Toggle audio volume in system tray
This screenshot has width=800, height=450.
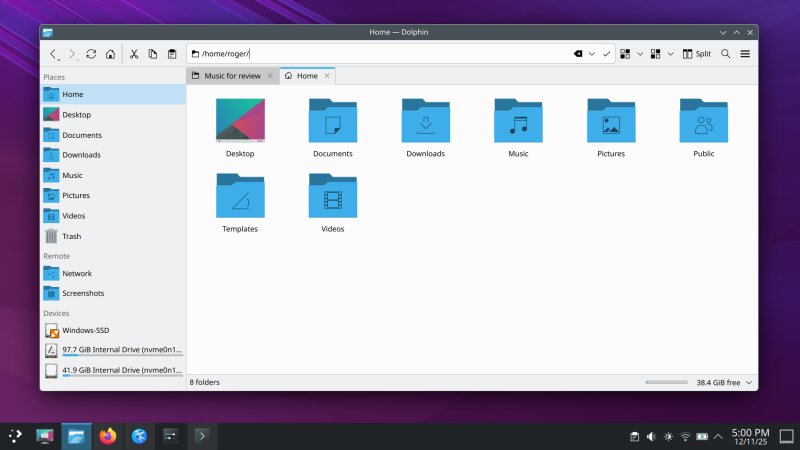coord(651,437)
